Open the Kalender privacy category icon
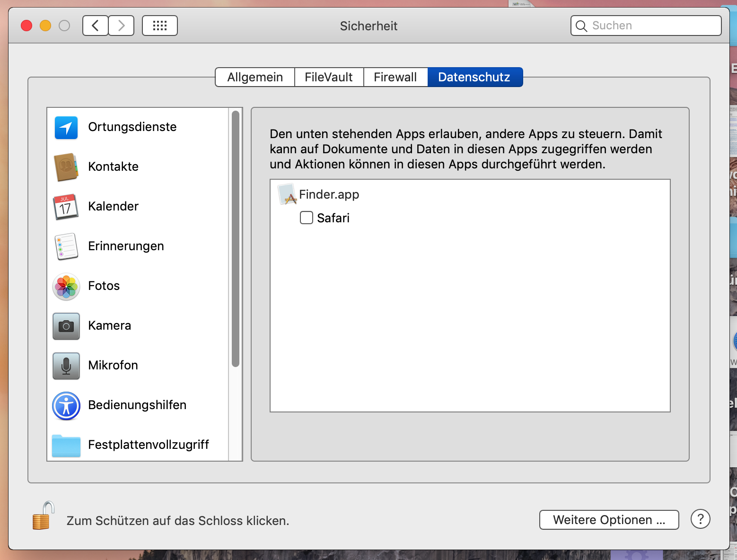The width and height of the screenshot is (737, 560). tap(66, 207)
